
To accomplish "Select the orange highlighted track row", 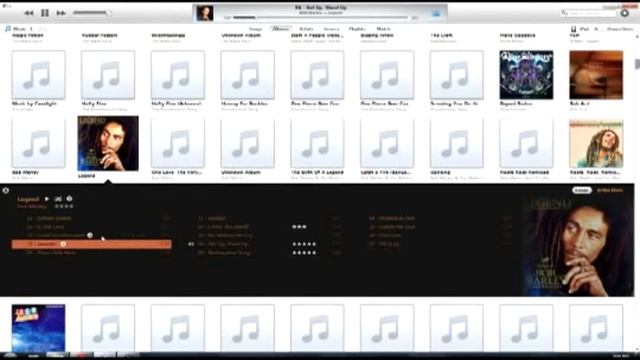I will [x=91, y=244].
